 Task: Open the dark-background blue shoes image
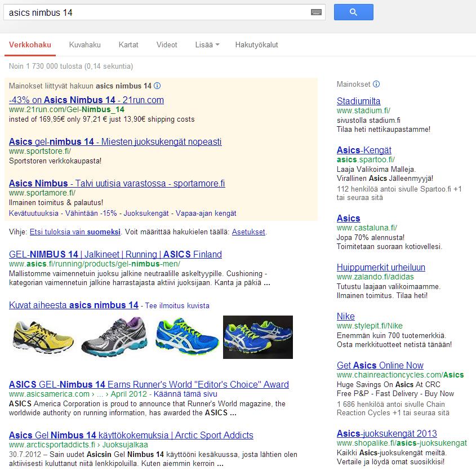(258, 337)
